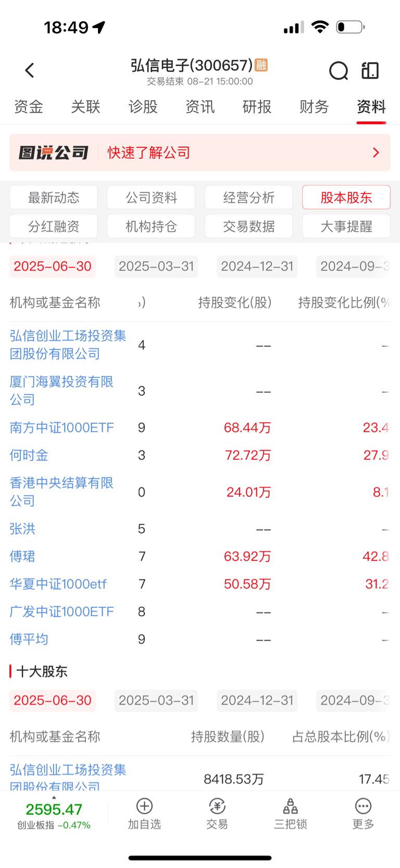Select the 公司资料 section button
The image size is (400, 868).
[x=151, y=198]
